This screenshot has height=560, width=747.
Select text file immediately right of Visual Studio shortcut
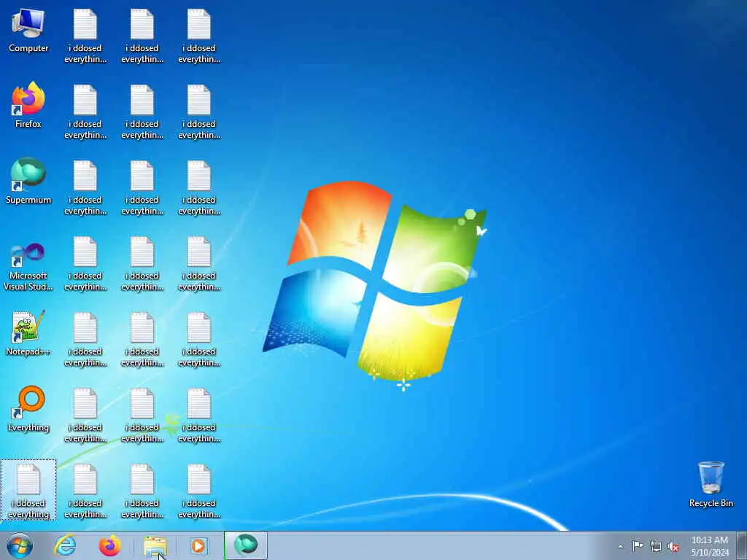pyautogui.click(x=85, y=264)
